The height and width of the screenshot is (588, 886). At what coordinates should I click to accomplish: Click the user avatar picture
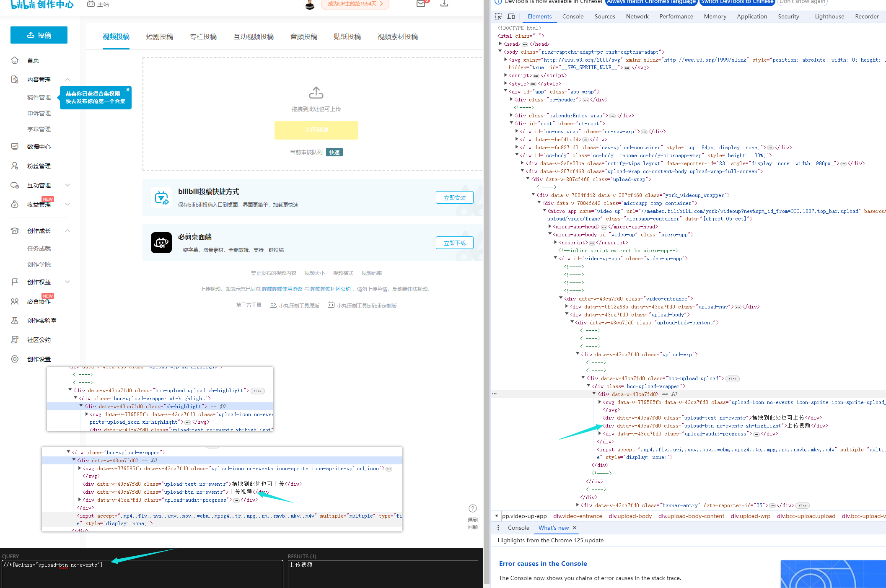click(310, 5)
